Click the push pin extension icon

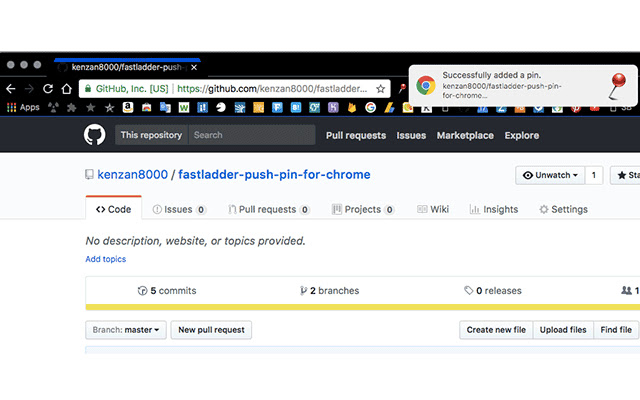402,88
